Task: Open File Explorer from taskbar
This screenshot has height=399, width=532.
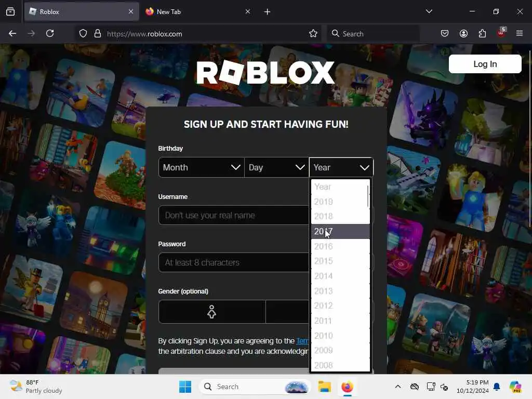Action: 324,387
